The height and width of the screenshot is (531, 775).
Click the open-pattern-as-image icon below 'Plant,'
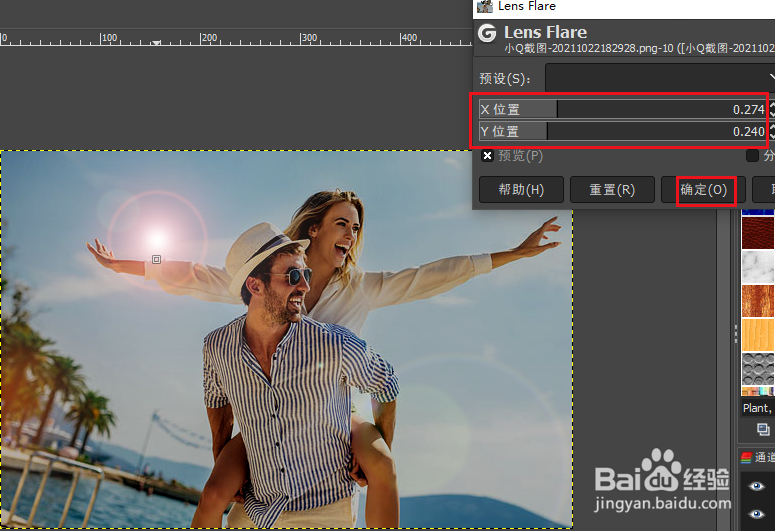click(x=763, y=430)
